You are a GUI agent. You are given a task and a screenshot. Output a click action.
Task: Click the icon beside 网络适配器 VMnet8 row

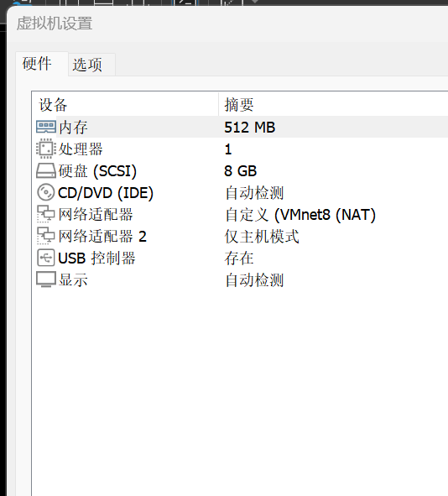46,214
